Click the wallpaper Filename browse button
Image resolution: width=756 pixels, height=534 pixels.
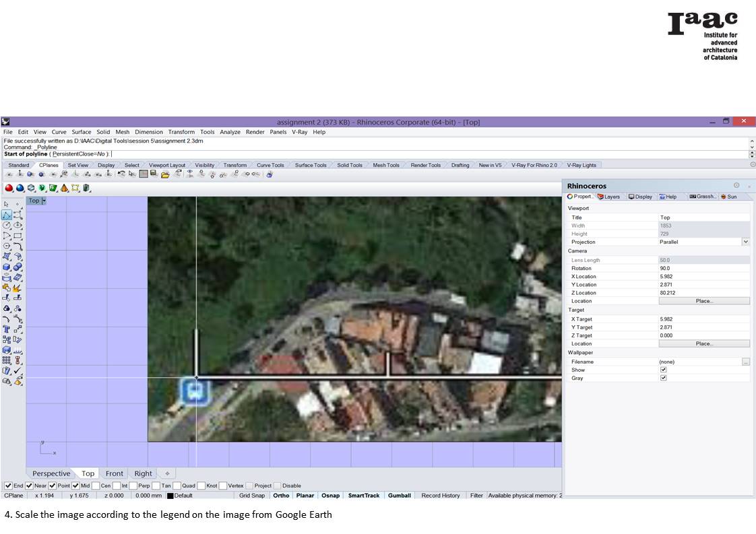point(745,362)
